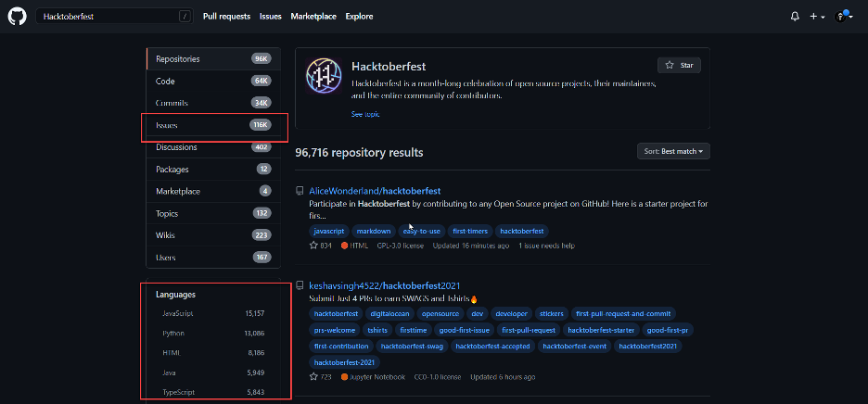
Task: Filter by TypeScript language
Action: (x=213, y=392)
